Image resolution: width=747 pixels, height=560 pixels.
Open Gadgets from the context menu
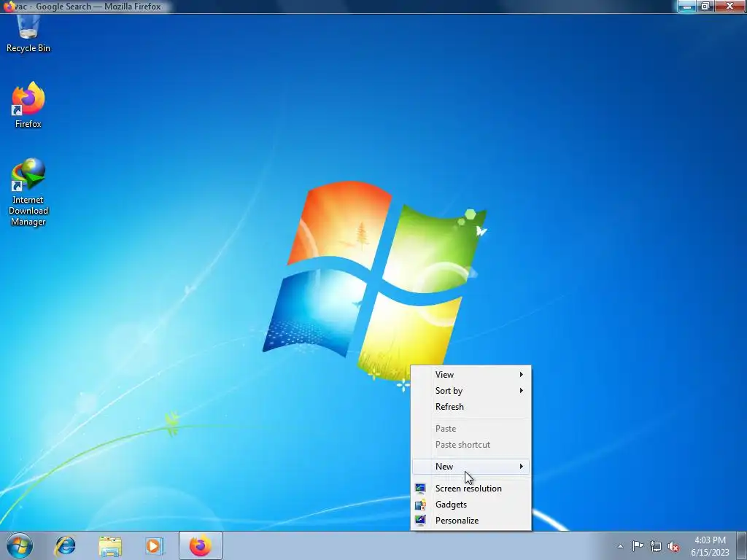tap(471, 505)
